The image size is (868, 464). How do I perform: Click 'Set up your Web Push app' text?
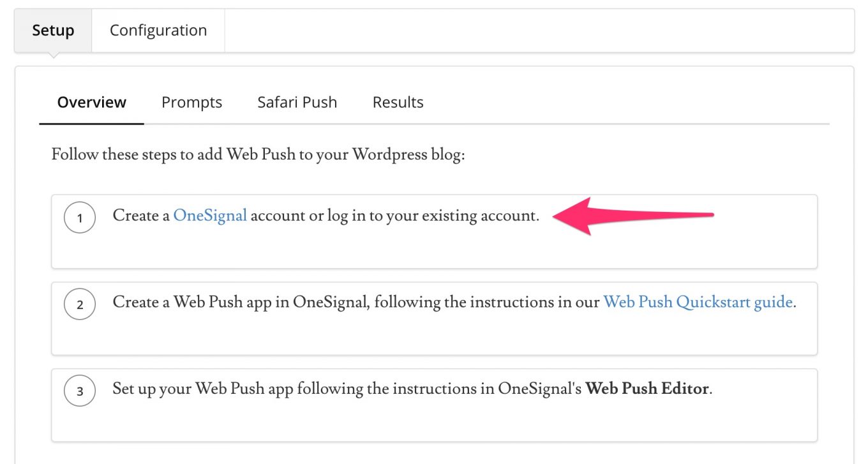203,389
